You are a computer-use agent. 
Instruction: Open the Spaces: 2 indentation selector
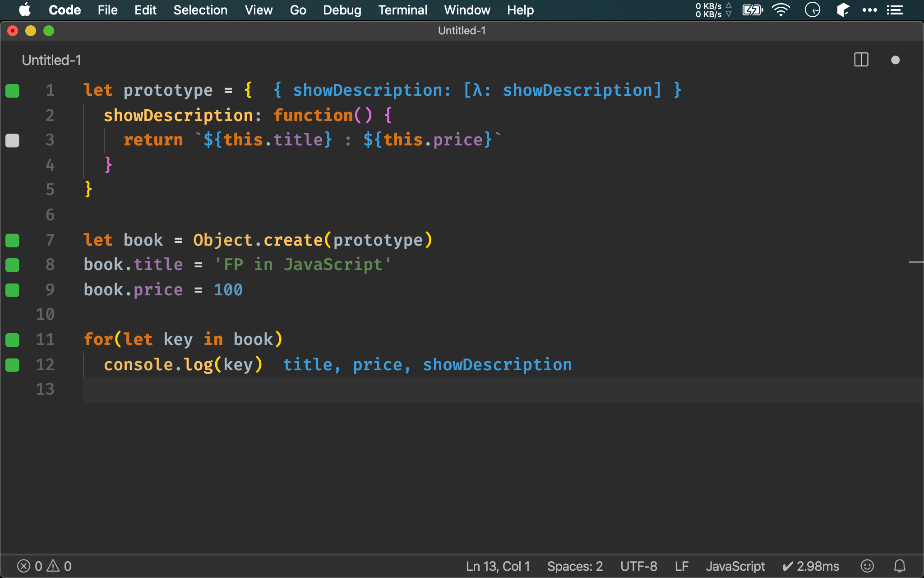[x=575, y=566]
